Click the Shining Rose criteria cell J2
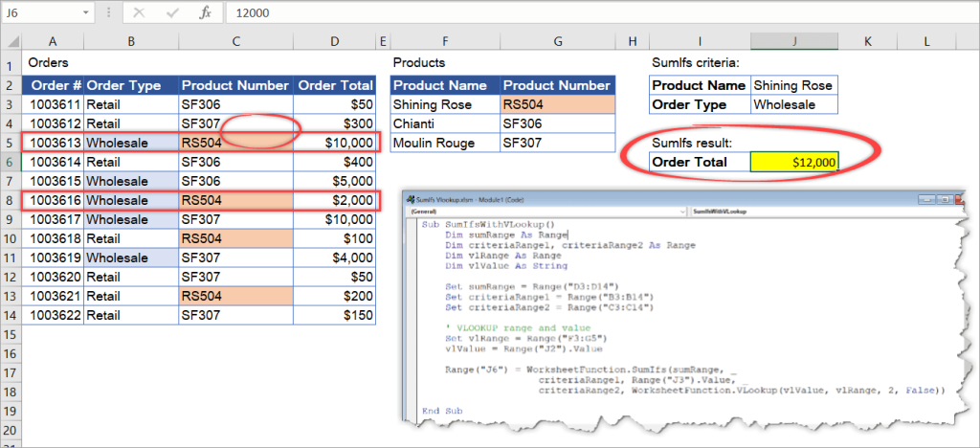 click(794, 85)
